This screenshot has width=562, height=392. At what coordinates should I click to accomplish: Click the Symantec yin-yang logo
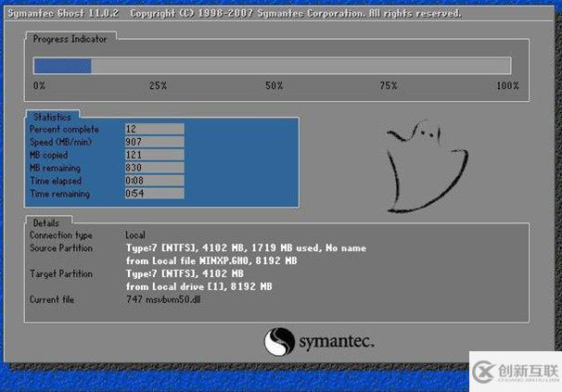279,341
